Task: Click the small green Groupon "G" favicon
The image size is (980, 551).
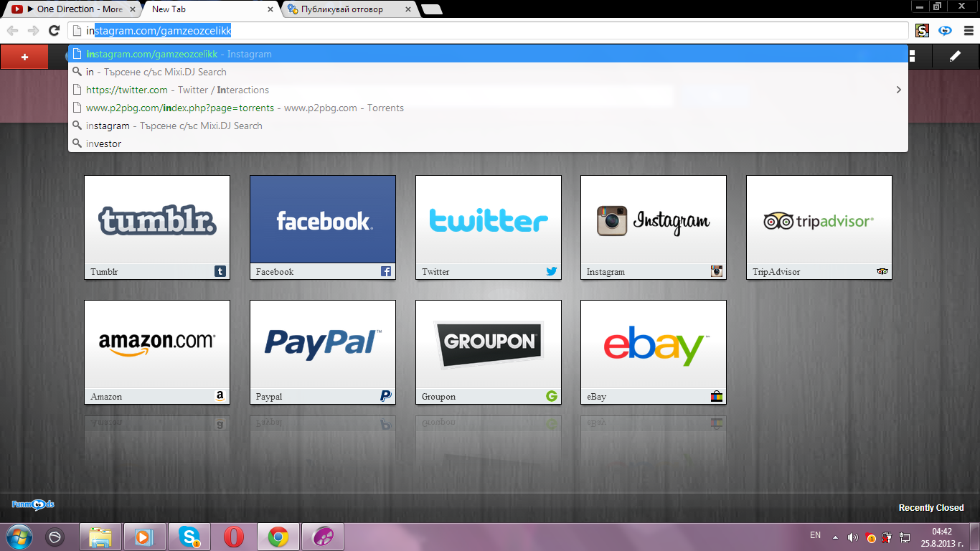Action: pyautogui.click(x=552, y=396)
